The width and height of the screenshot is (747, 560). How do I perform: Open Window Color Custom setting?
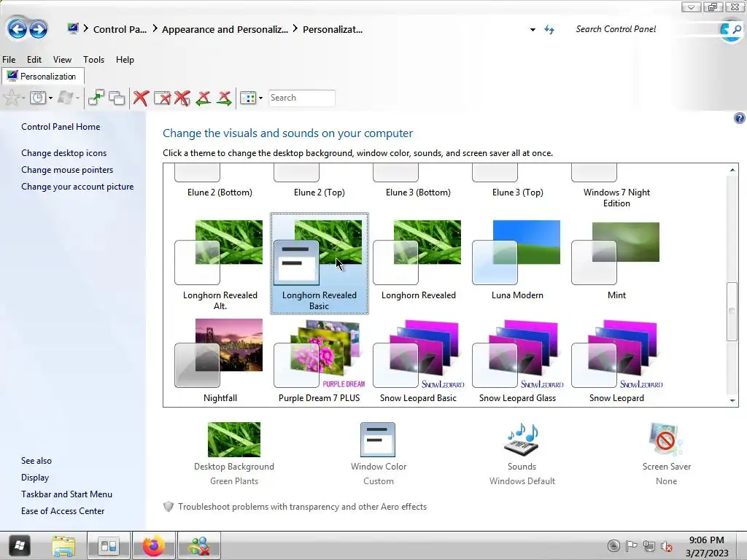point(379,454)
